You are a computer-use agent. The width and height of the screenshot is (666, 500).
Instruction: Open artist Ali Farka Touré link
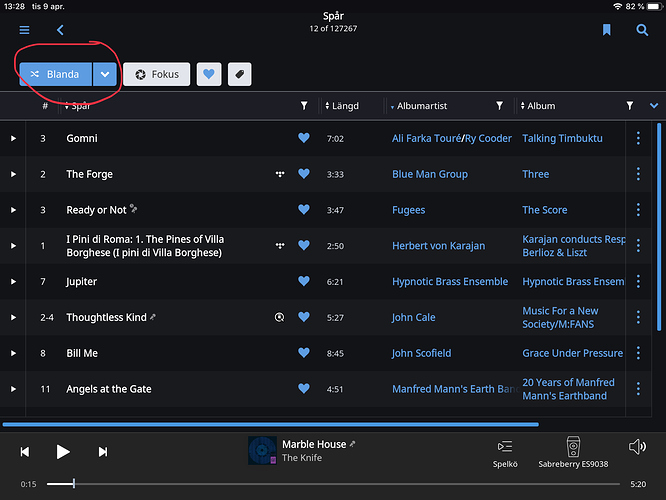click(x=426, y=138)
